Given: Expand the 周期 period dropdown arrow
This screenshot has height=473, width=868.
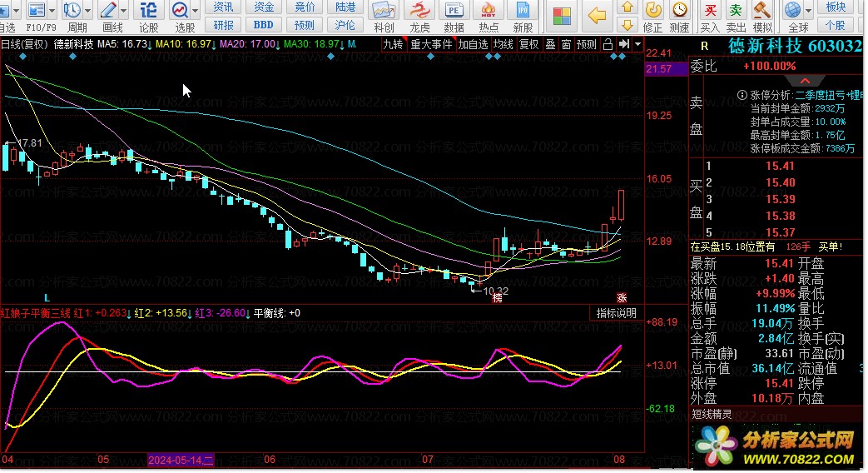Looking at the screenshot, I should pos(87,11).
